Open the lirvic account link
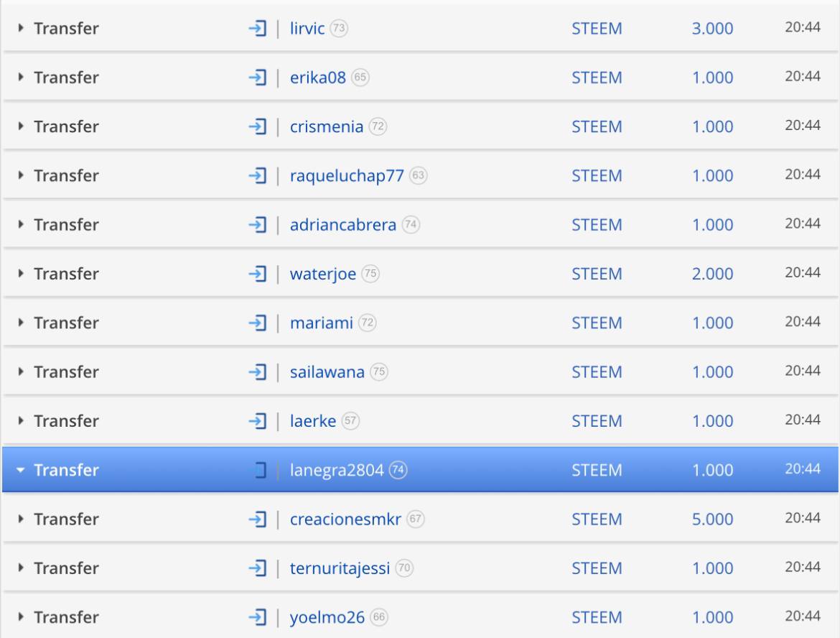Viewport: 840px width, 638px height. [x=307, y=29]
